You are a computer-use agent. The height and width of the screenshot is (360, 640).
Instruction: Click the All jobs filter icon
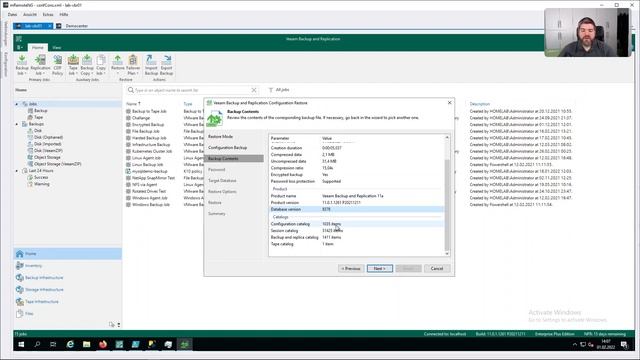(x=270, y=90)
